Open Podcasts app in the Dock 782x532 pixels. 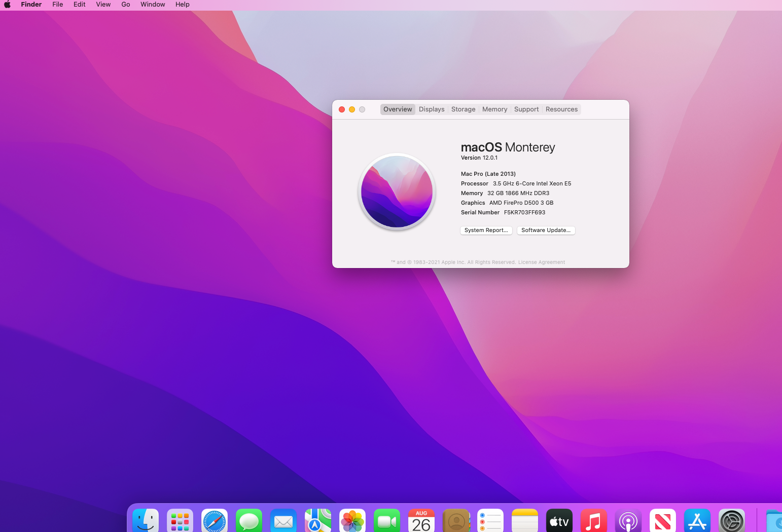(628, 521)
